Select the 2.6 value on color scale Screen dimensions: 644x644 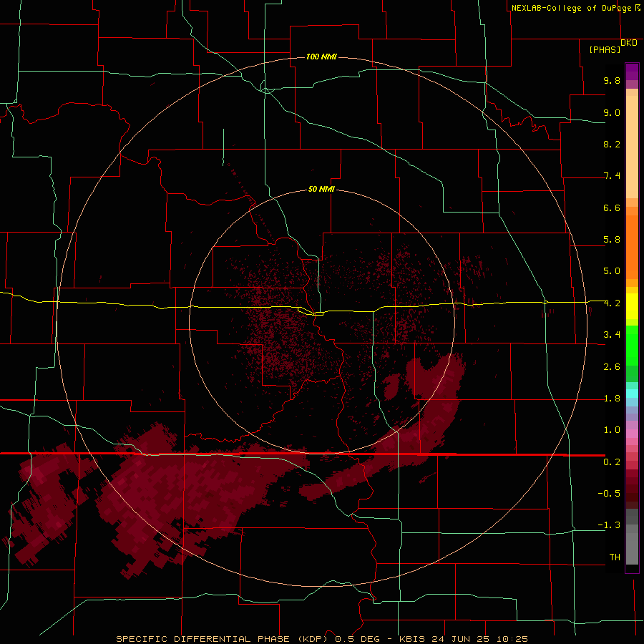point(612,367)
